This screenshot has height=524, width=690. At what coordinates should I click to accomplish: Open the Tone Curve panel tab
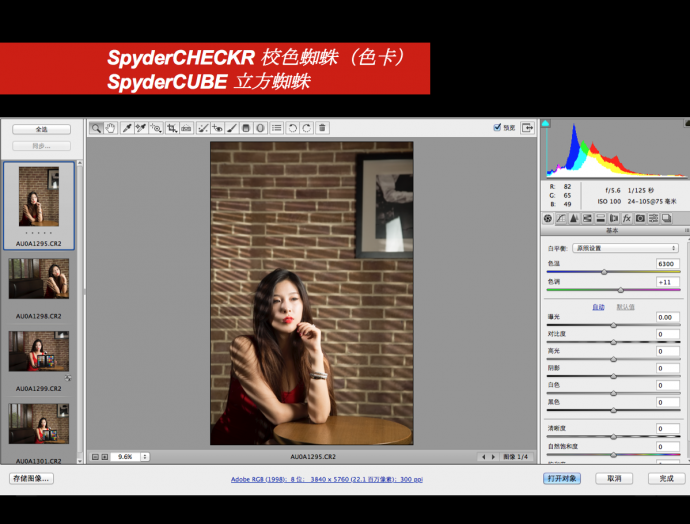pos(561,218)
